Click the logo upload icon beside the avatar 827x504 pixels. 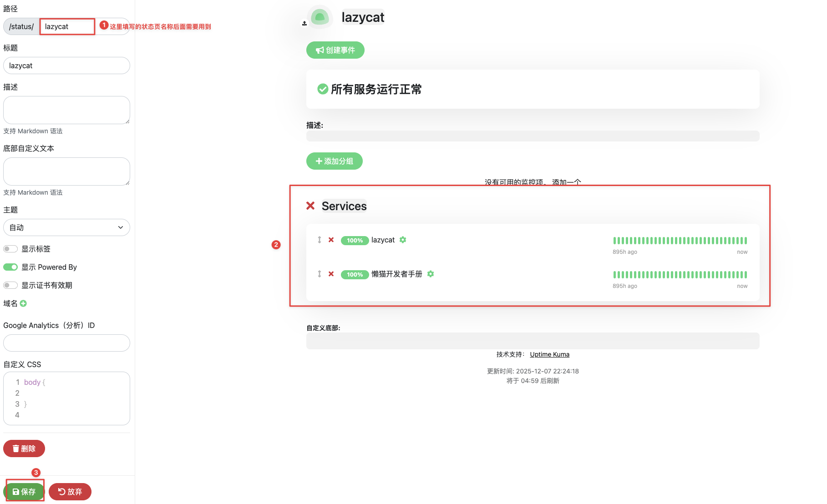click(304, 23)
